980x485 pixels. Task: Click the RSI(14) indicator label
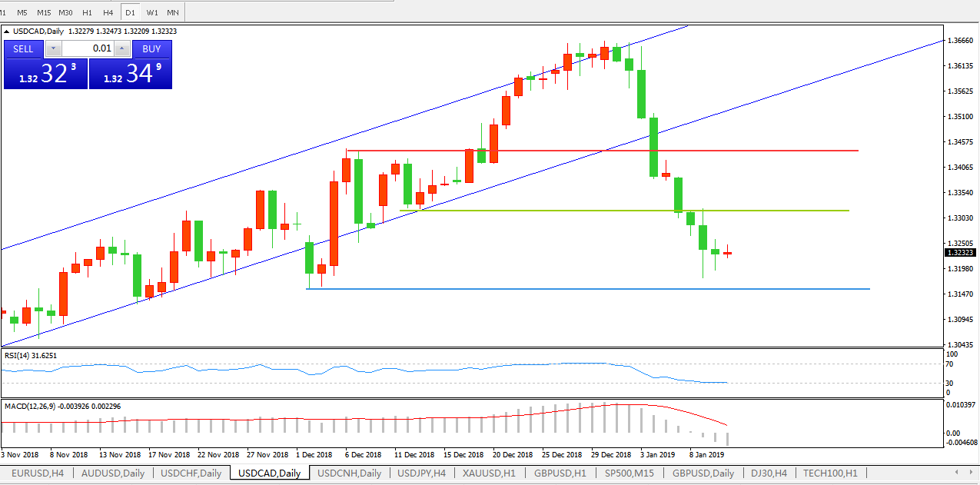(x=31, y=355)
